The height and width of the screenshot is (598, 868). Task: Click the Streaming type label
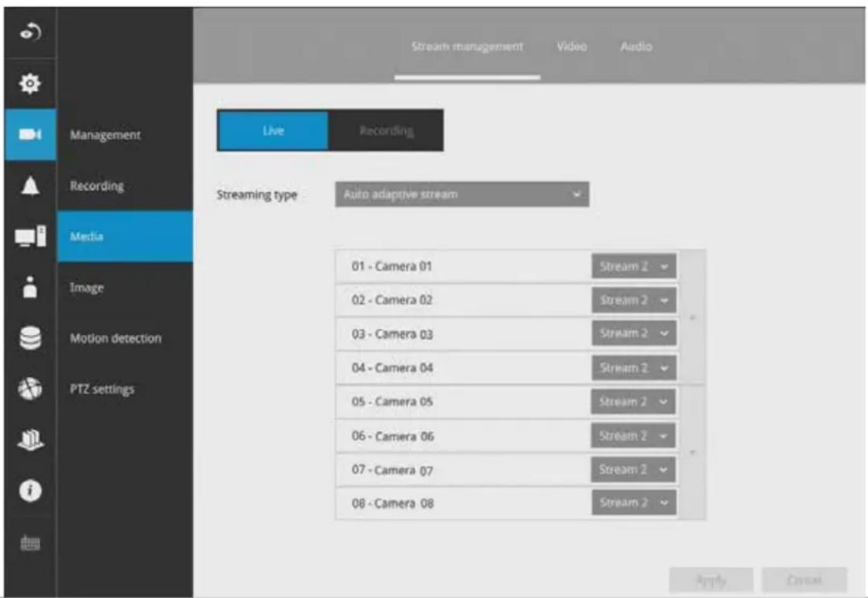pos(257,195)
